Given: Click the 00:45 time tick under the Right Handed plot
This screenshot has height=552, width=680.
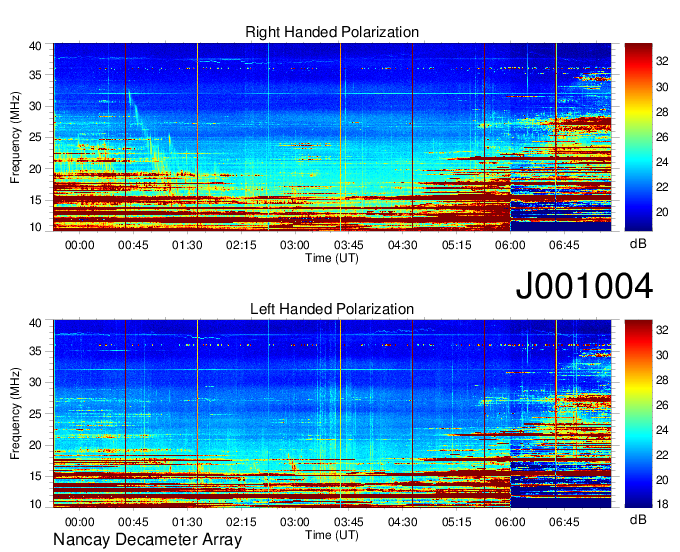Looking at the screenshot, I should tap(134, 245).
